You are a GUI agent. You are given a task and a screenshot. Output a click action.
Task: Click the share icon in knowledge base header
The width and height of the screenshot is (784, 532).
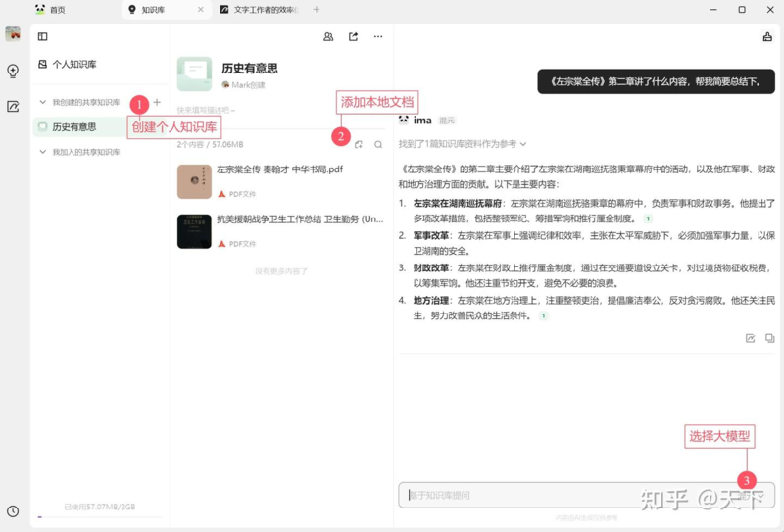click(353, 37)
